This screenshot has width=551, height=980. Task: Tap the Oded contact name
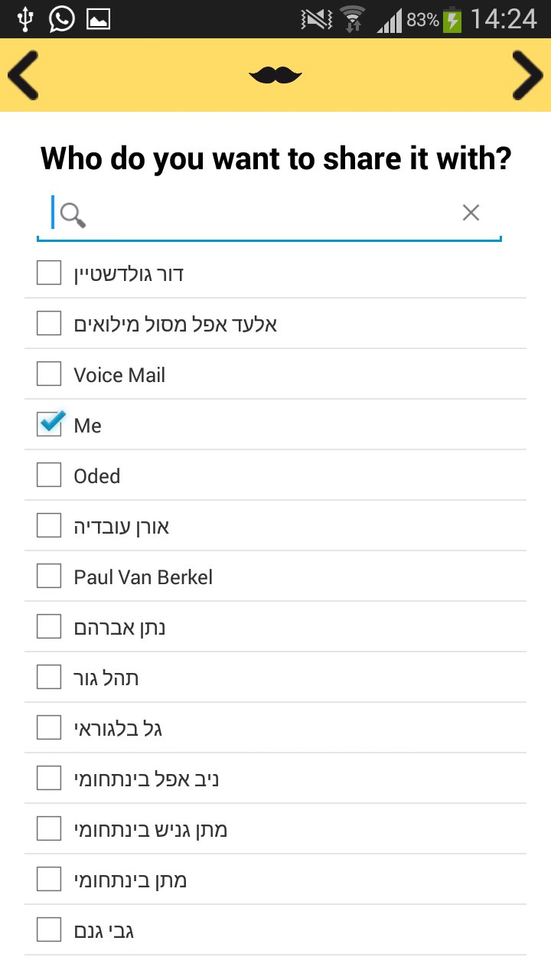(97, 476)
